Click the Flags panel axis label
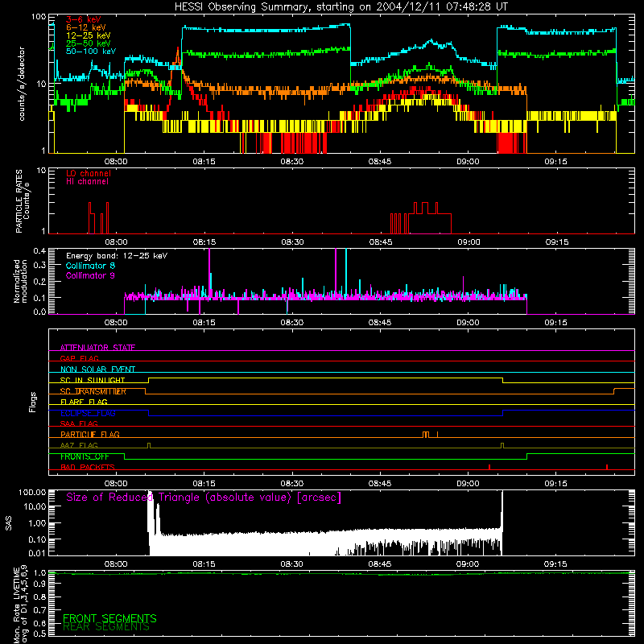The image size is (644, 644). (x=33, y=402)
